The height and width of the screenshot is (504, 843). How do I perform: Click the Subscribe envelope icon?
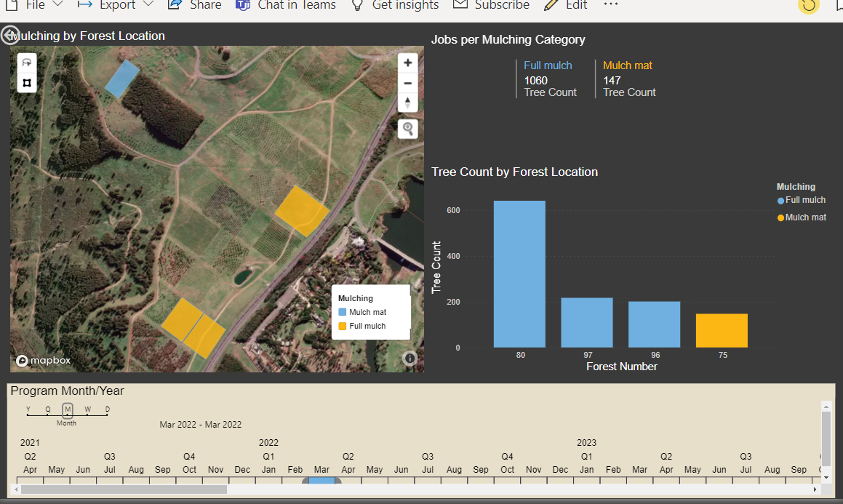460,4
